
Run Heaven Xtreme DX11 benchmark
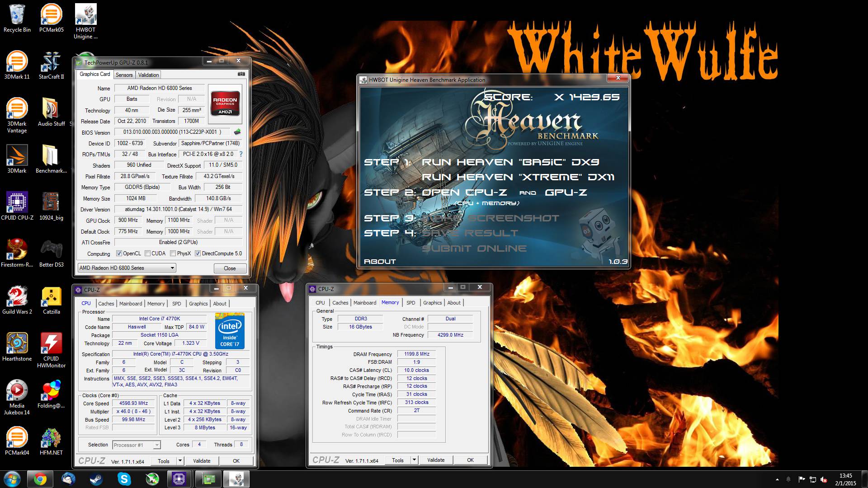(x=518, y=177)
